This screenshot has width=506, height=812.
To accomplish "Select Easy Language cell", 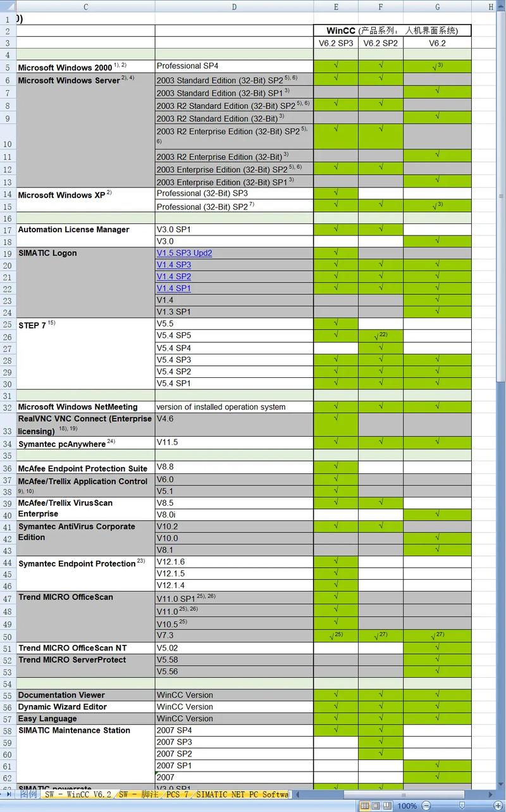I will point(85,718).
